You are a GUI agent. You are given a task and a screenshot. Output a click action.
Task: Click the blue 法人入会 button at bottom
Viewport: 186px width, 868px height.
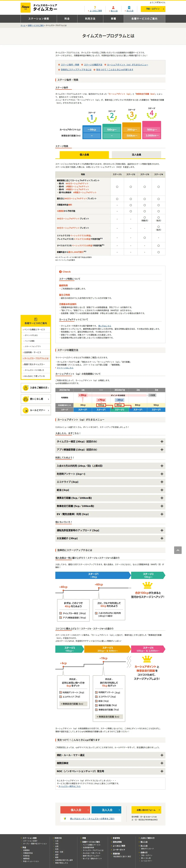tap(107, 810)
